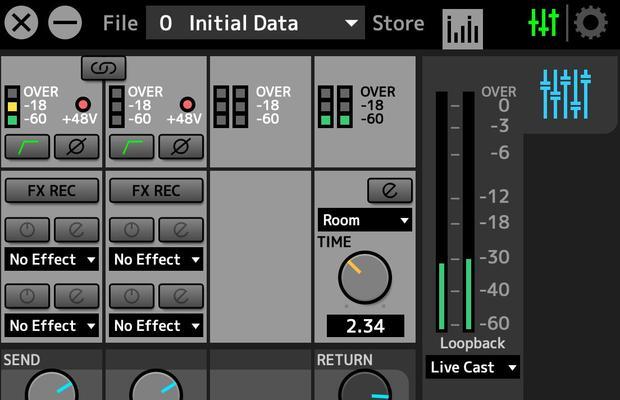Open settings via the gear icon
Viewport: 620px width, 400px height.
point(590,23)
